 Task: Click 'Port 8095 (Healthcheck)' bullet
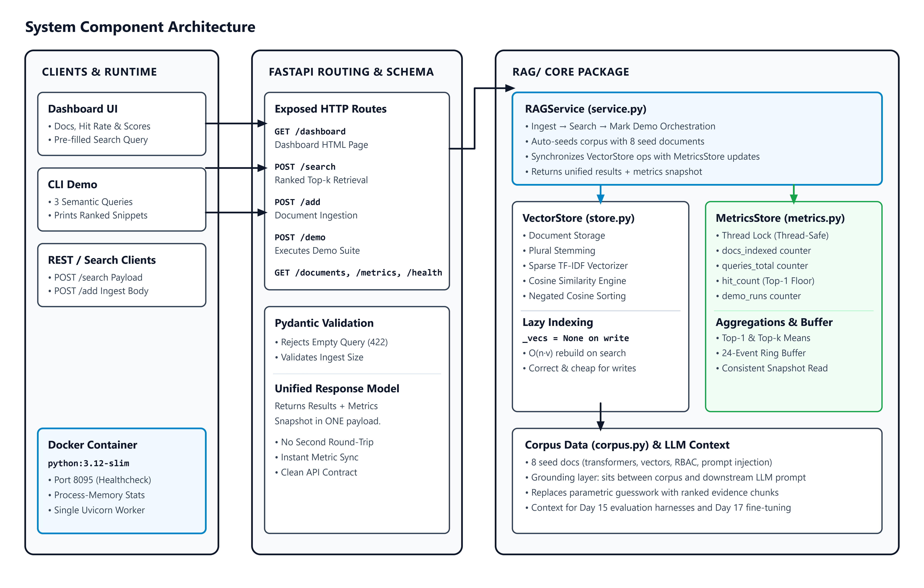click(100, 480)
